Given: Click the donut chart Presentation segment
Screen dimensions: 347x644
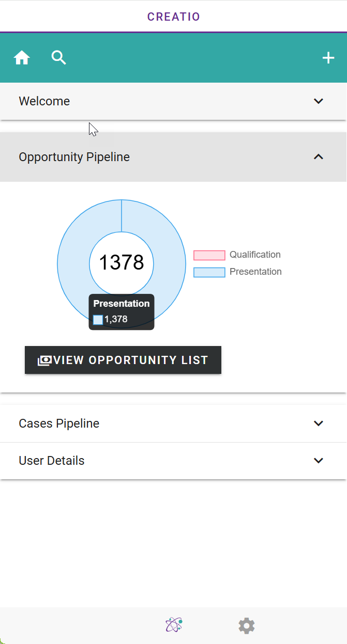Looking at the screenshot, I should click(x=171, y=263).
